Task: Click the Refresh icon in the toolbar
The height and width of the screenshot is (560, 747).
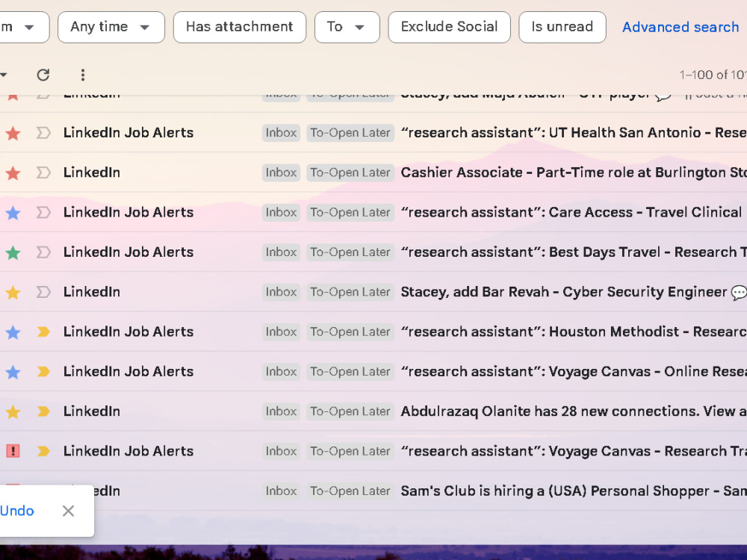Action: tap(43, 75)
